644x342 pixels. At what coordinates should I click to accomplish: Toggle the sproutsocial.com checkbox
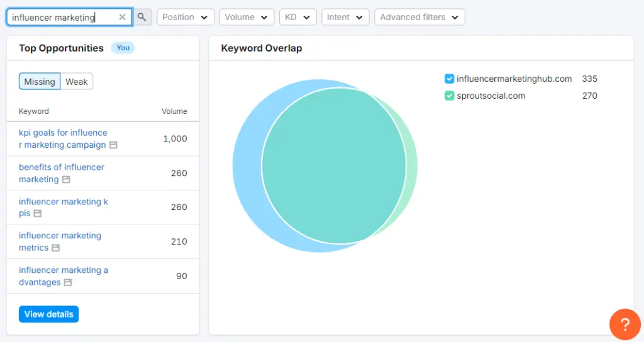point(449,96)
